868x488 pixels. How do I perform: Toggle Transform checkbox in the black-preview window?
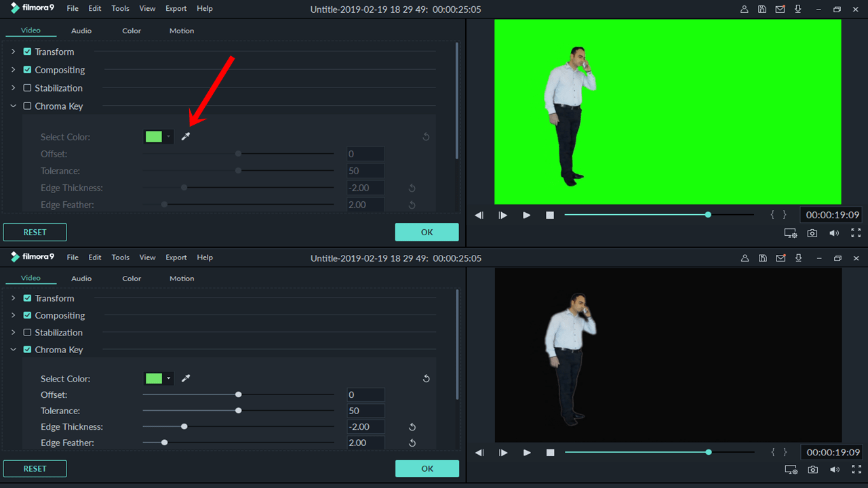[x=27, y=298]
